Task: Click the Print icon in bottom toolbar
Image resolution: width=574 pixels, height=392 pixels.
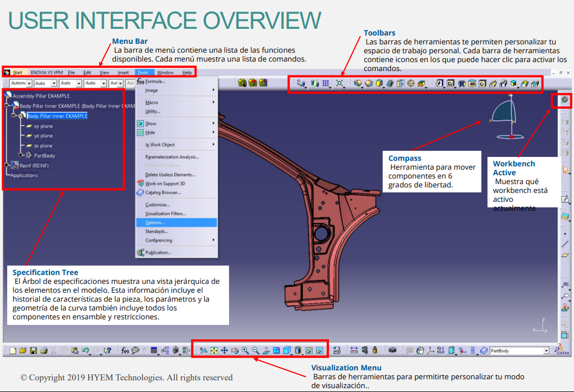Action: [x=43, y=350]
